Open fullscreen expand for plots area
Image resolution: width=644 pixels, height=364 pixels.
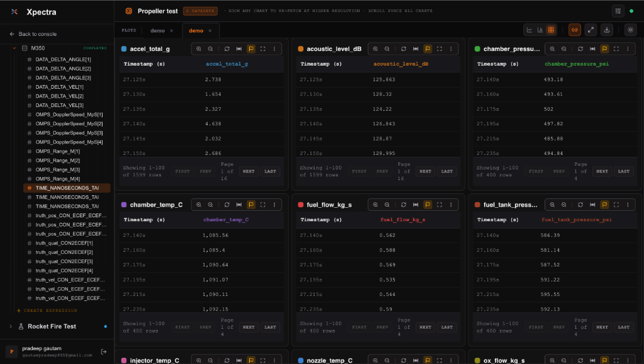click(591, 30)
